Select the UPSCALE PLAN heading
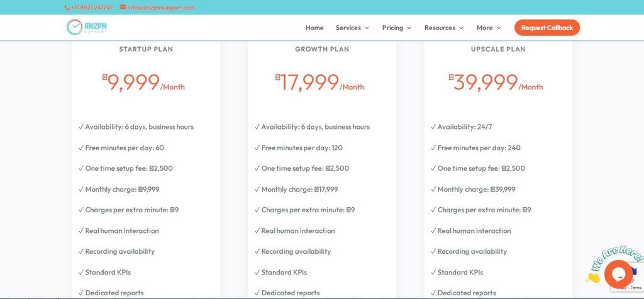644x299 pixels. tap(498, 49)
